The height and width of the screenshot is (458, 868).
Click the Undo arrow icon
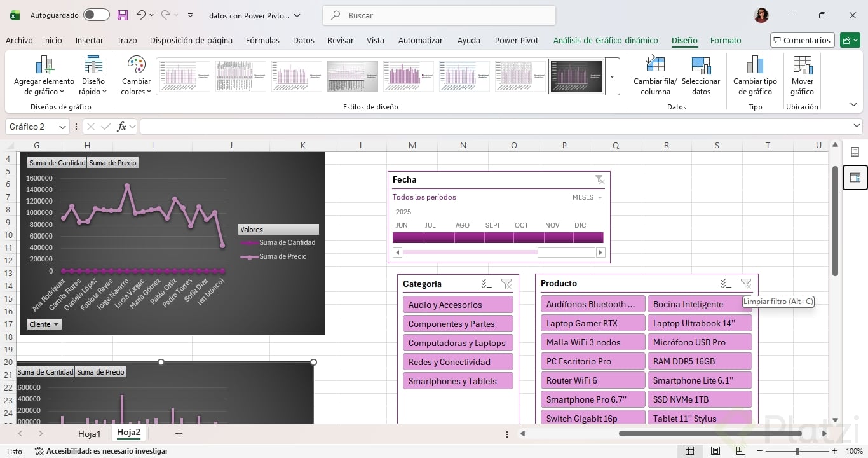(x=140, y=15)
